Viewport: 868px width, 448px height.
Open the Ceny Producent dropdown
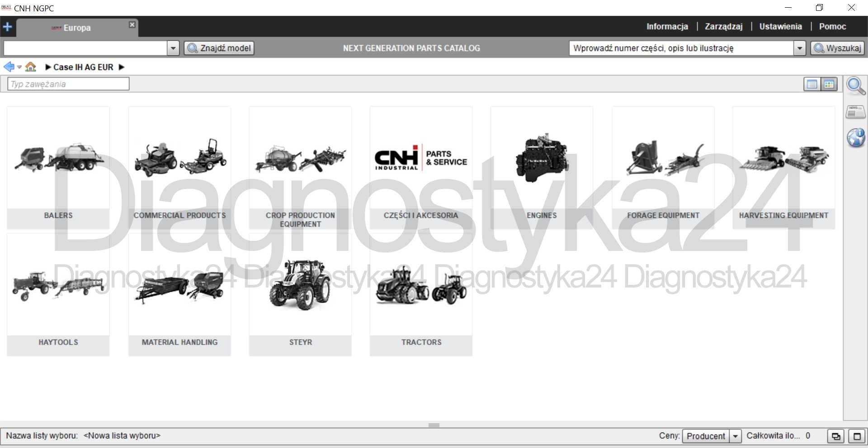(712, 436)
